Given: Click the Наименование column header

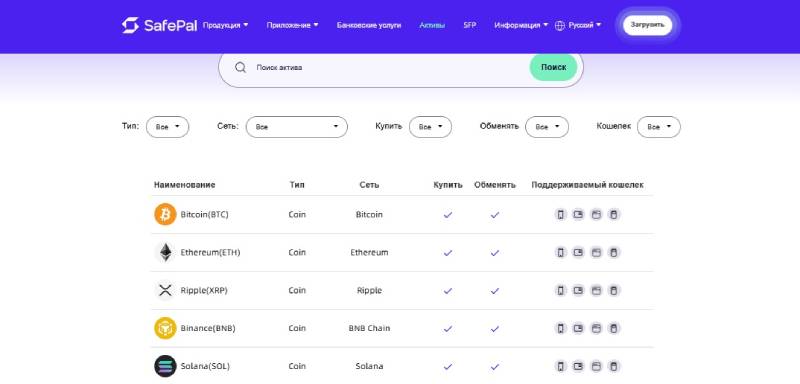Looking at the screenshot, I should (185, 185).
